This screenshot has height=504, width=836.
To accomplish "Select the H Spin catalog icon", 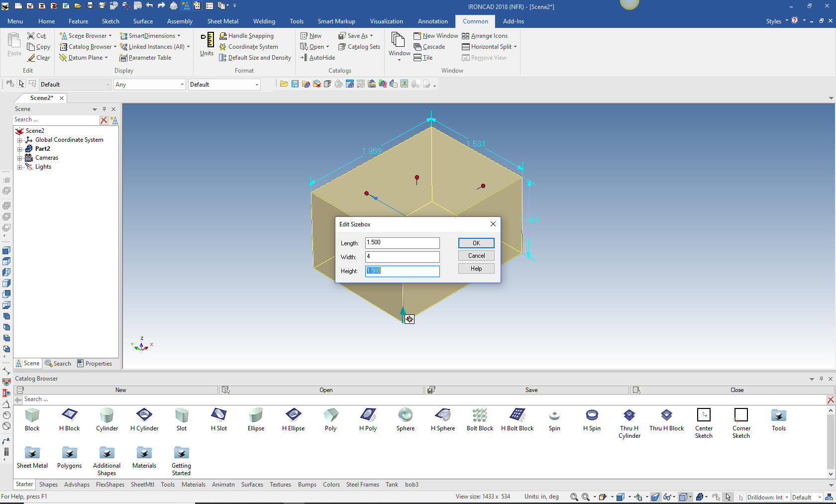I will 592,415.
